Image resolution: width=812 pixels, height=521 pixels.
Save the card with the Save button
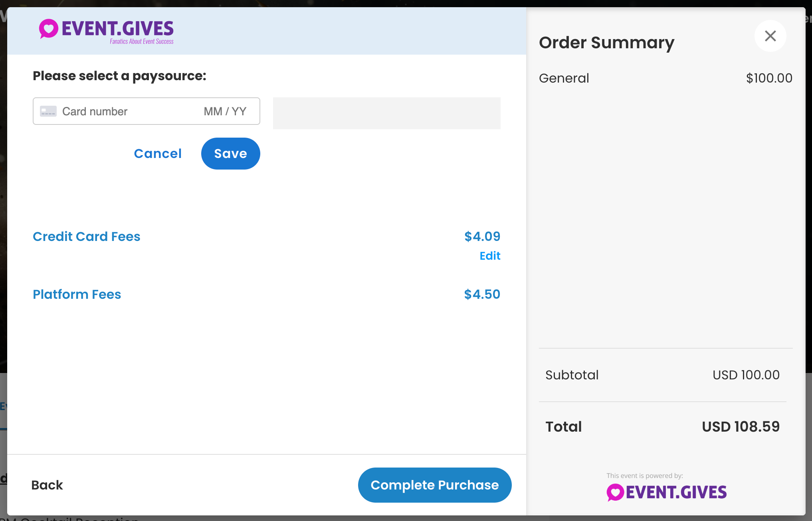pyautogui.click(x=231, y=154)
